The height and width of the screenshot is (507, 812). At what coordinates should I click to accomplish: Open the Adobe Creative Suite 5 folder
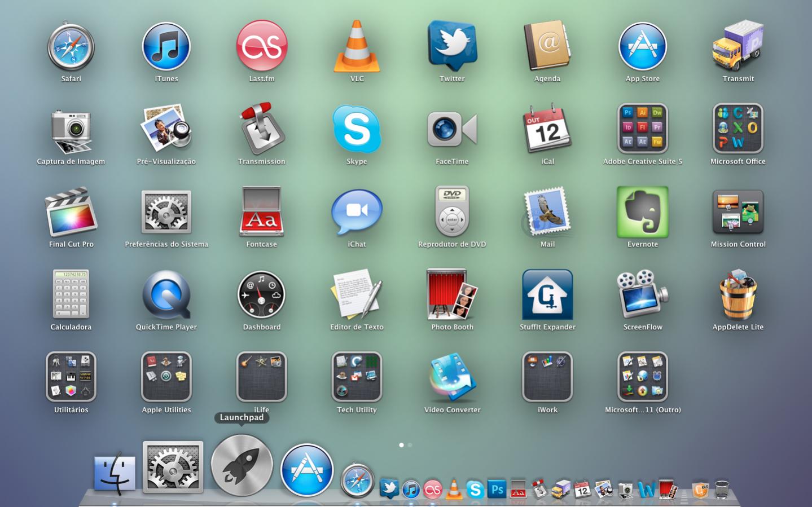pyautogui.click(x=643, y=129)
